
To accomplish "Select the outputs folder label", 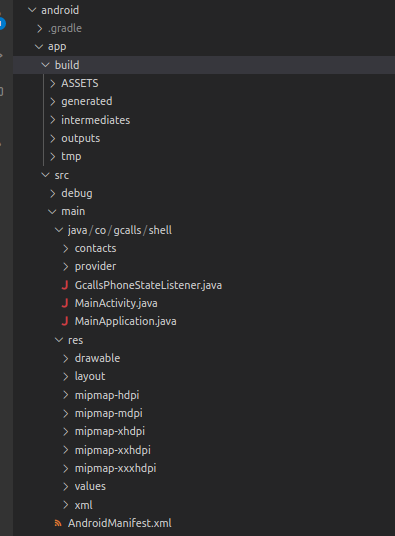I will (x=81, y=138).
